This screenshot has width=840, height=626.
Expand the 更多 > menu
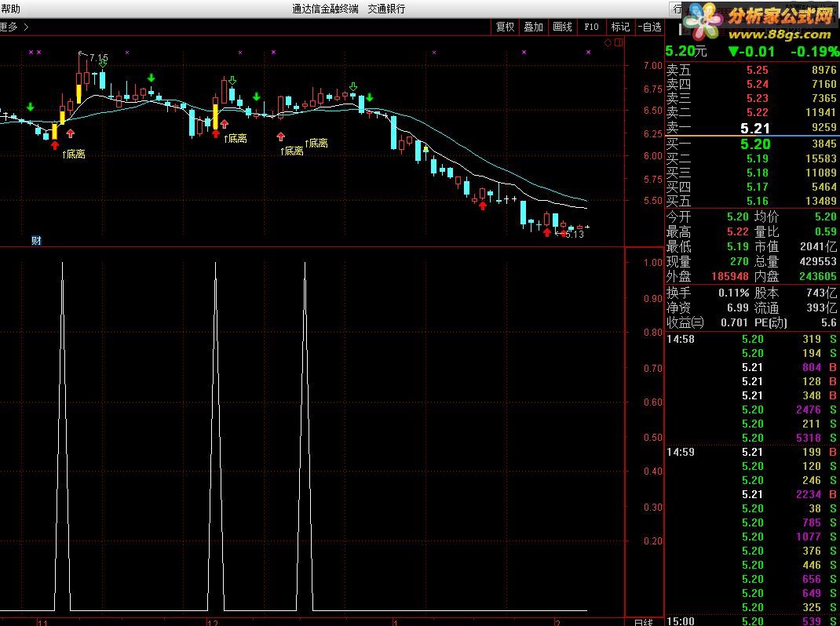point(14,27)
